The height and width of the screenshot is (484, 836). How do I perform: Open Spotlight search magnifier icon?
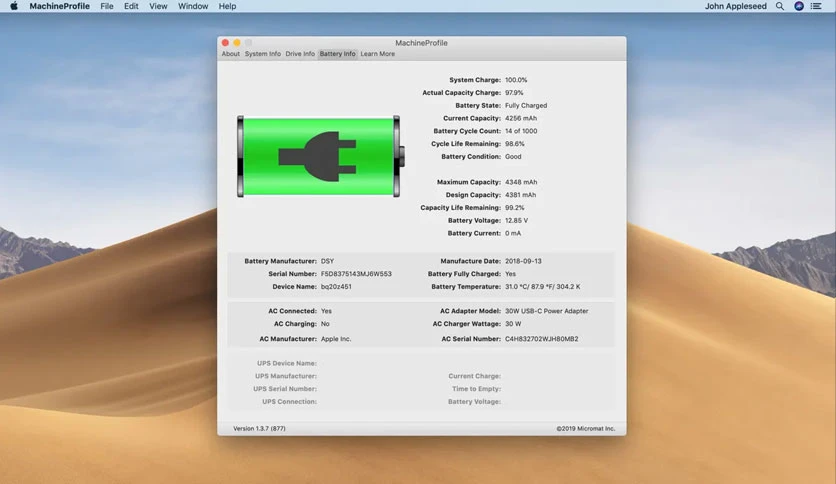pos(779,6)
